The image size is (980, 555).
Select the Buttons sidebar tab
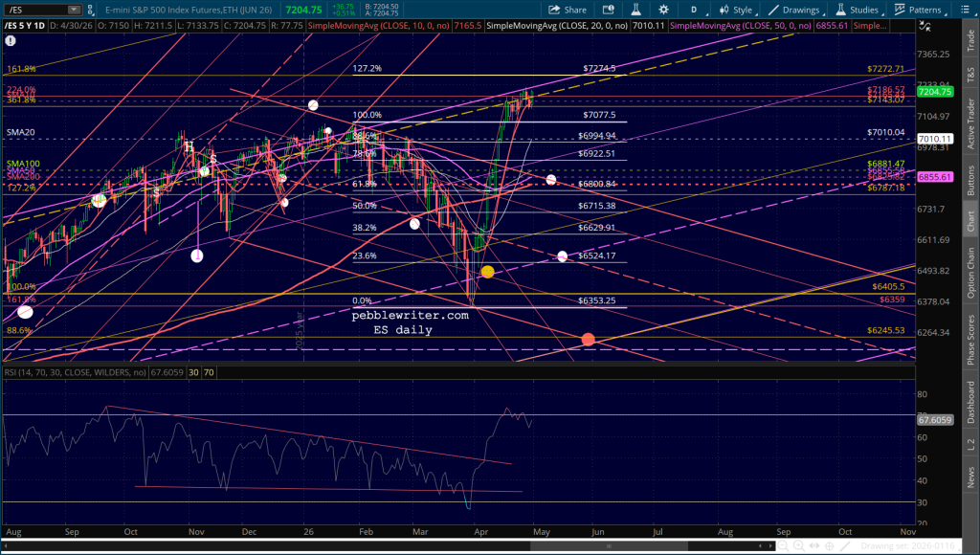[970, 181]
